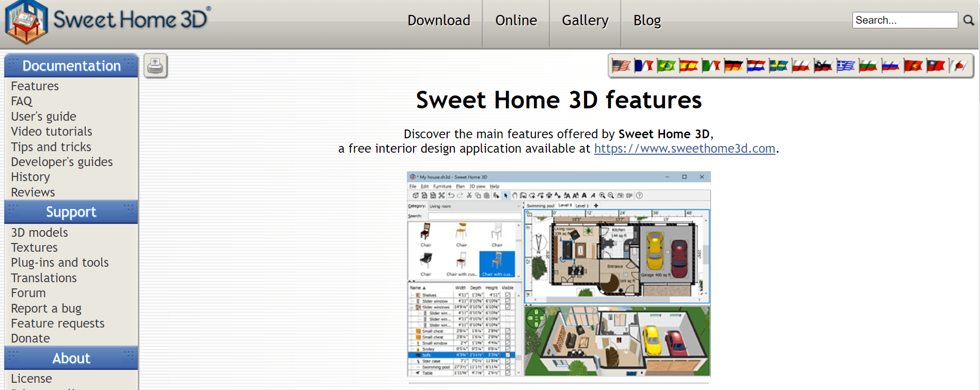The image size is (980, 390).
Task: Select the Spanish flag
Action: click(688, 66)
